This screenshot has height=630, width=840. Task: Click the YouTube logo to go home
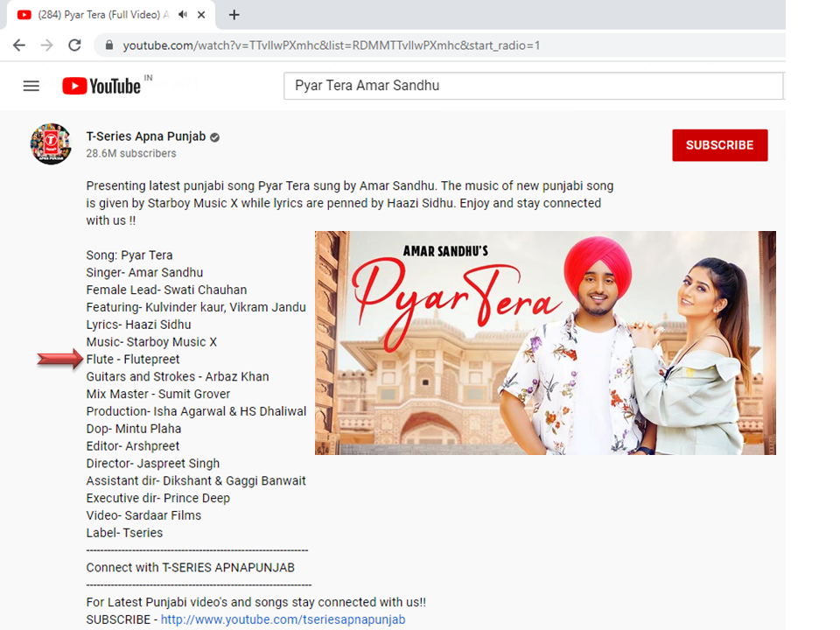(101, 86)
